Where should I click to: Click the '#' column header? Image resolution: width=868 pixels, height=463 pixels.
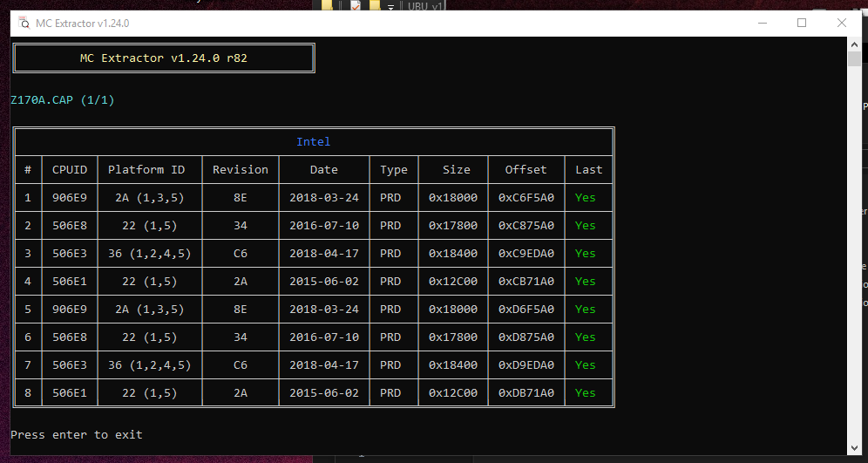tap(28, 169)
